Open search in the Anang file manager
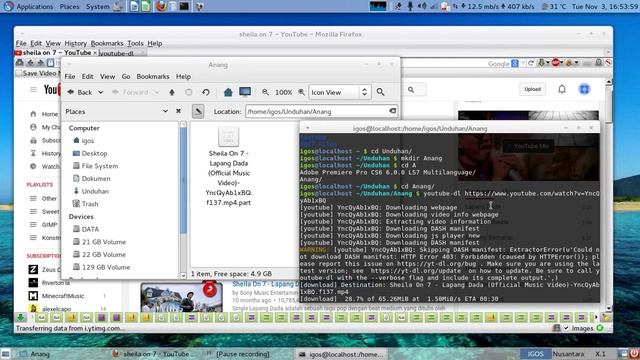Image resolution: width=640 pixels, height=360 pixels. tap(380, 92)
